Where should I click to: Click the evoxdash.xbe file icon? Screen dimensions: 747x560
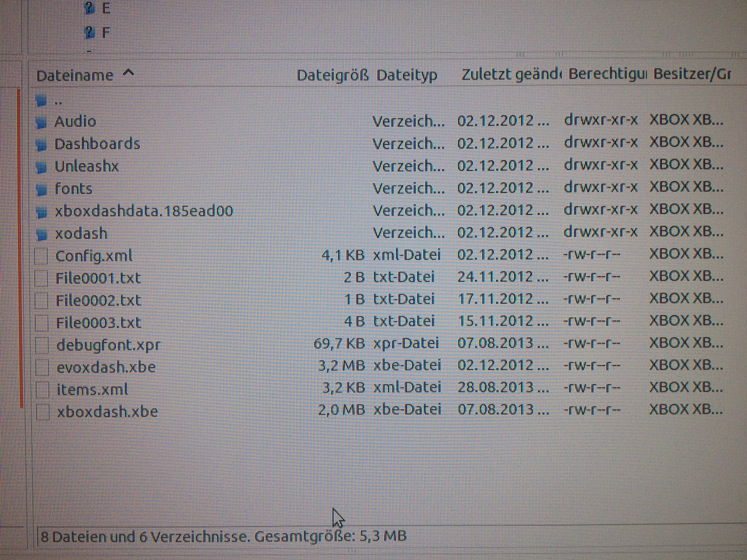tap(42, 367)
